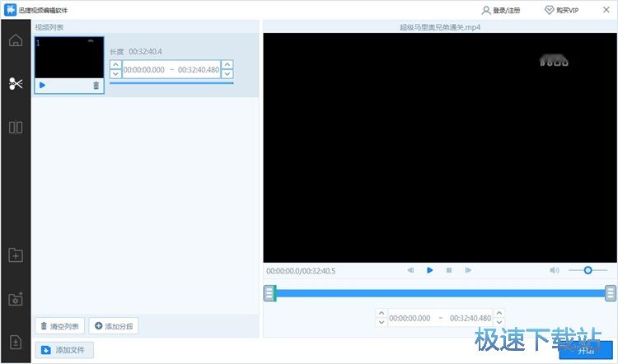The image size is (618, 364).
Task: Open the Home section in sidebar
Action: coord(16,40)
